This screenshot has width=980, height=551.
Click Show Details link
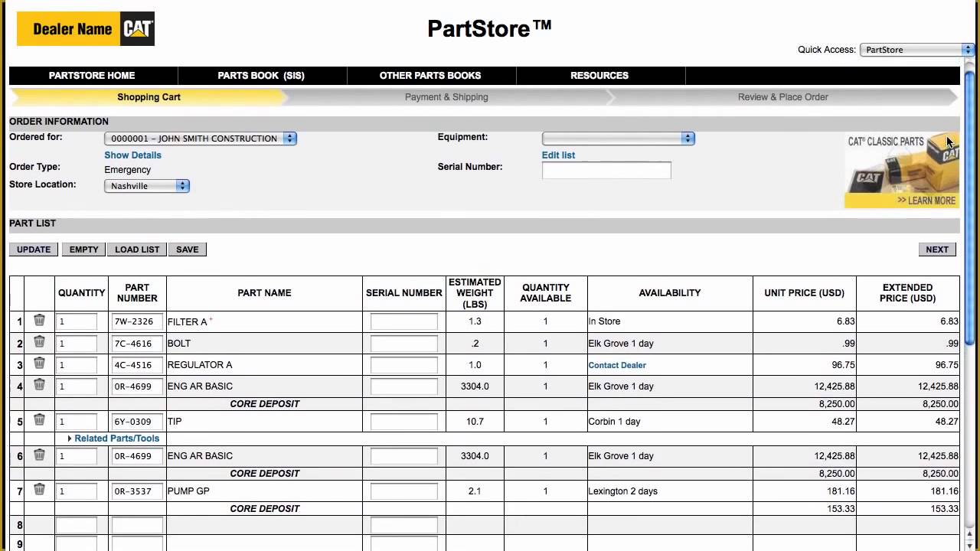coord(132,155)
